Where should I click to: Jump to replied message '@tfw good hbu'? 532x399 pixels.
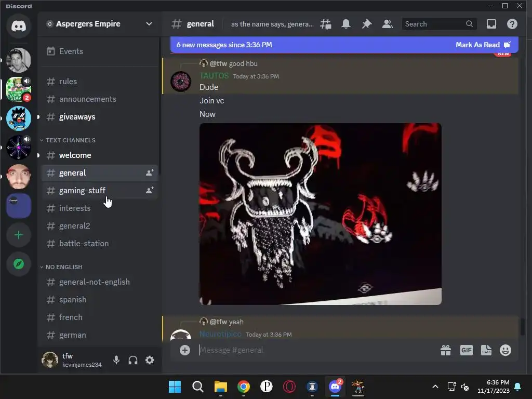[x=233, y=63]
